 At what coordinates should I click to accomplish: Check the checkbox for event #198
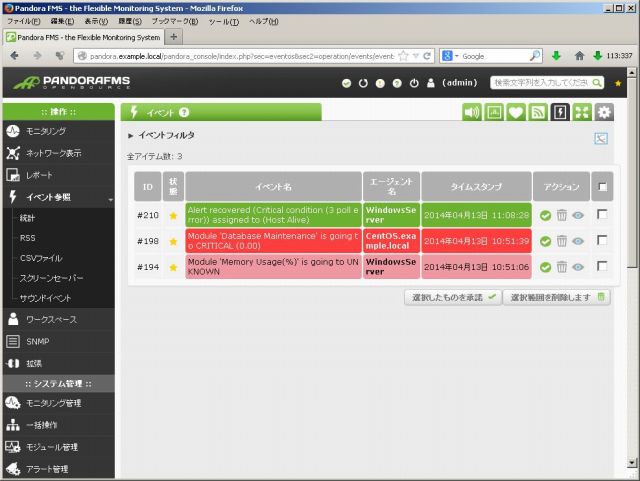click(602, 240)
